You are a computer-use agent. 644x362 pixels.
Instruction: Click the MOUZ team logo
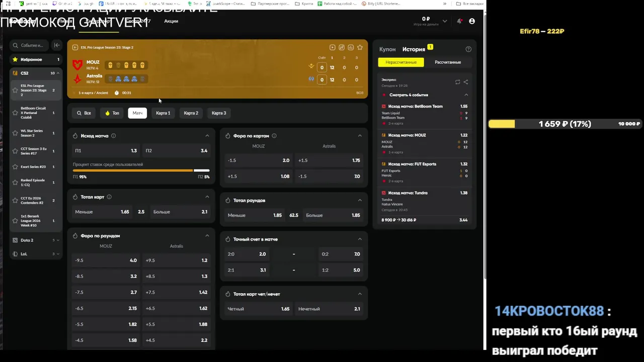tap(77, 65)
